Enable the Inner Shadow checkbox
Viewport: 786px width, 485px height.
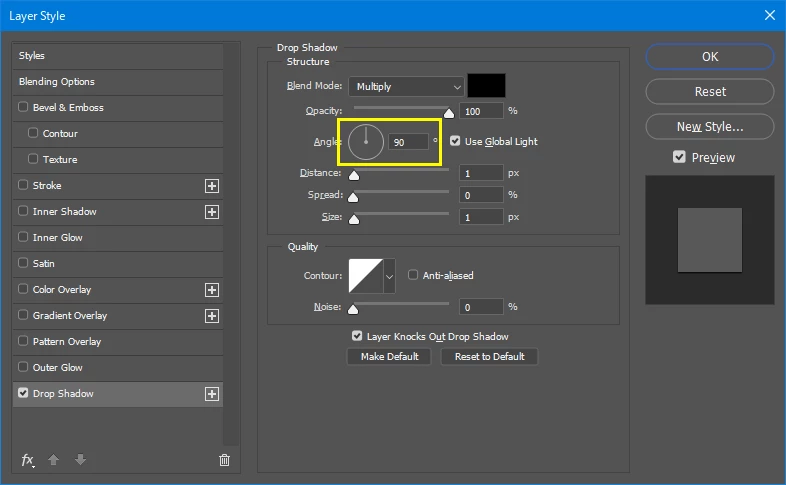tap(23, 211)
